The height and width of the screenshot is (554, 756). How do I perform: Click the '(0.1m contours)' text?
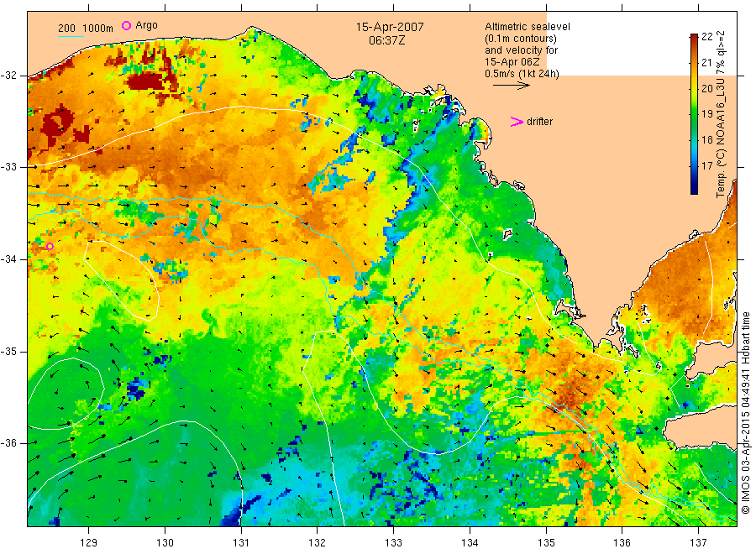(521, 39)
